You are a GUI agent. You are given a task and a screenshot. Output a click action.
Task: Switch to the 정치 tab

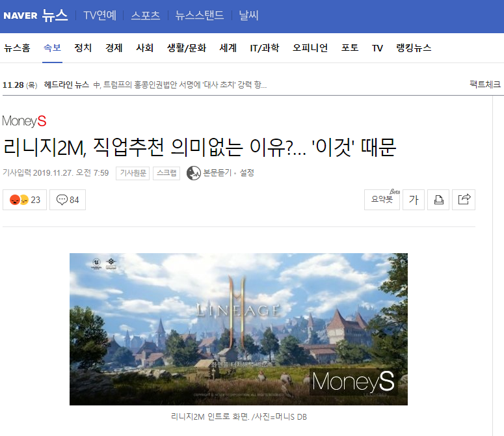83,48
